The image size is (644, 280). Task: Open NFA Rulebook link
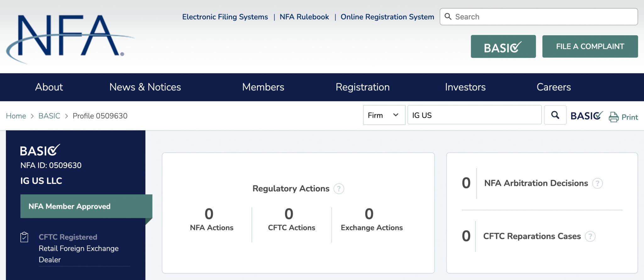click(x=304, y=17)
